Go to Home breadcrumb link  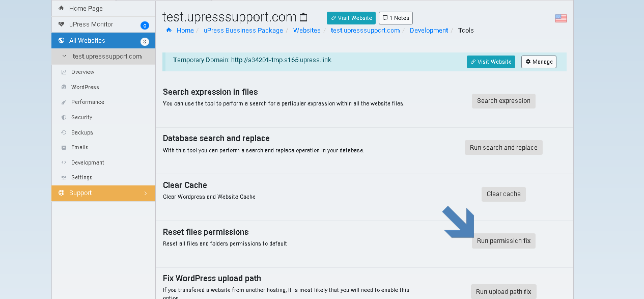coord(185,31)
